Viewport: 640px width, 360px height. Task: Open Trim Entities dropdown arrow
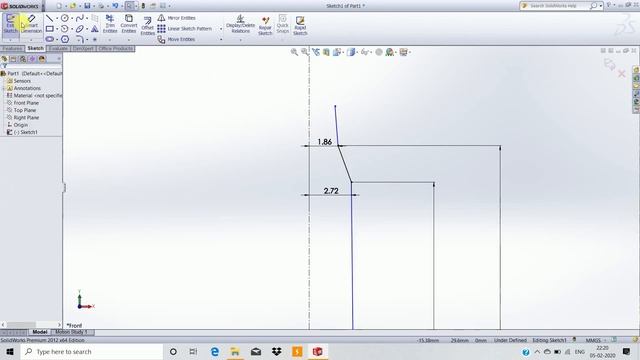coord(110,40)
